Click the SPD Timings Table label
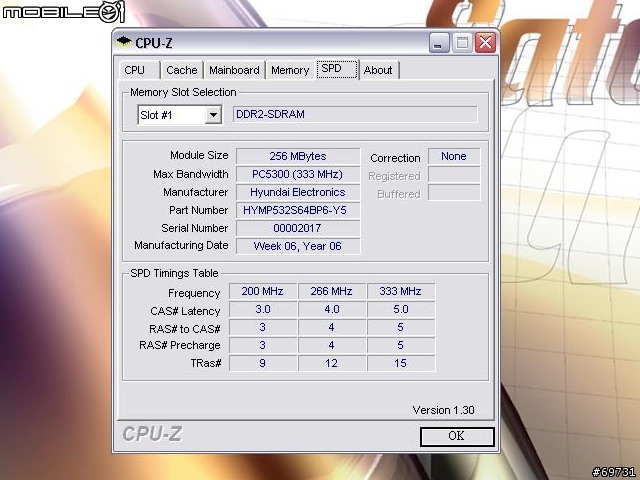 coord(174,273)
